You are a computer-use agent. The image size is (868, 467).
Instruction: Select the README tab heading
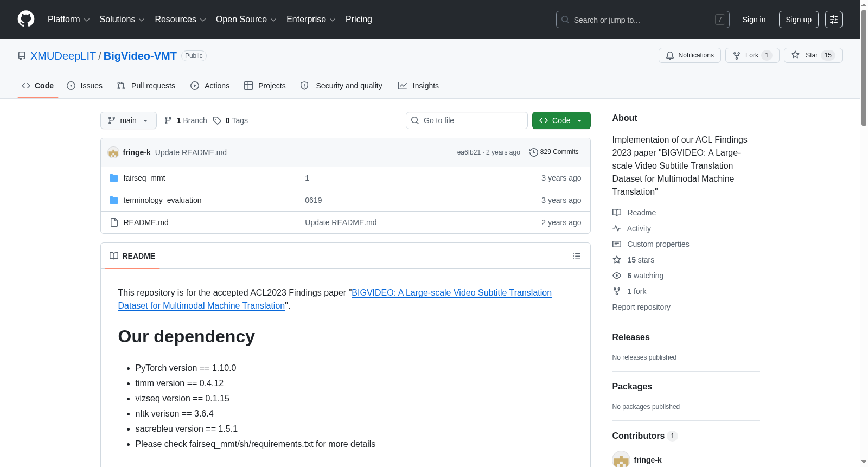point(132,256)
